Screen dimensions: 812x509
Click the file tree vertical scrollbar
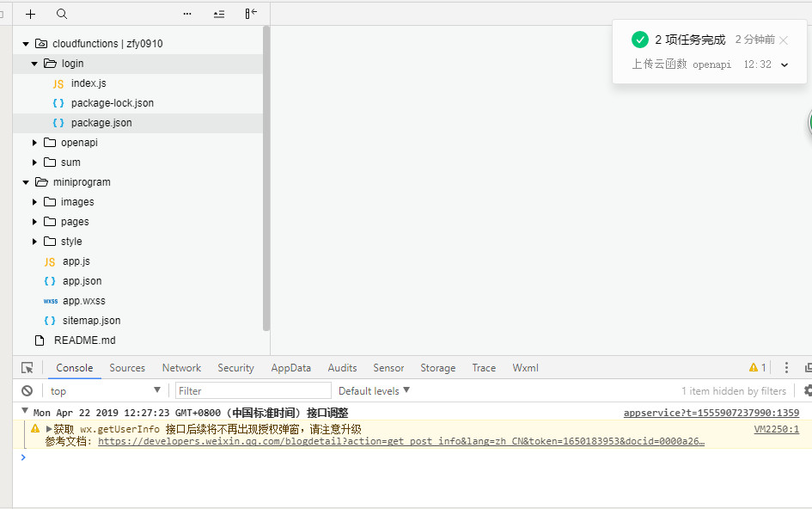(x=266, y=178)
